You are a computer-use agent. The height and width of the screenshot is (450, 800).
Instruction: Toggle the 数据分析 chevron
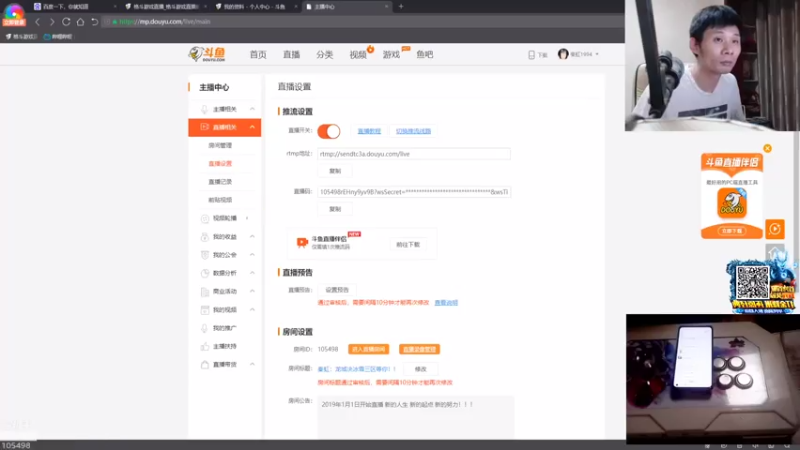[252, 273]
